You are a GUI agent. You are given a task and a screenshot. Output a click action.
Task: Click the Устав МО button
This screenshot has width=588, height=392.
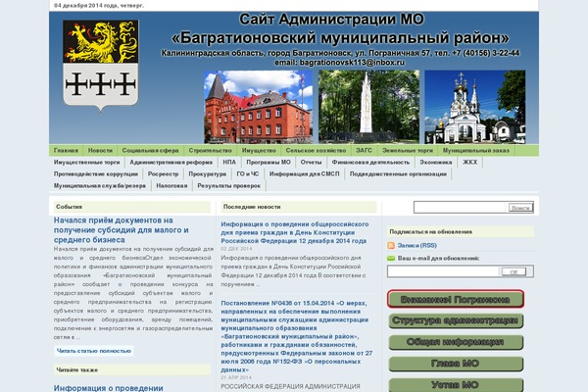point(456,385)
